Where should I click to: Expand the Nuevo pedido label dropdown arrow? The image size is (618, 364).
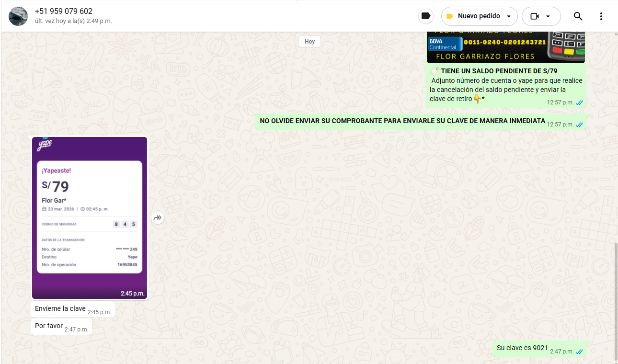(x=508, y=16)
